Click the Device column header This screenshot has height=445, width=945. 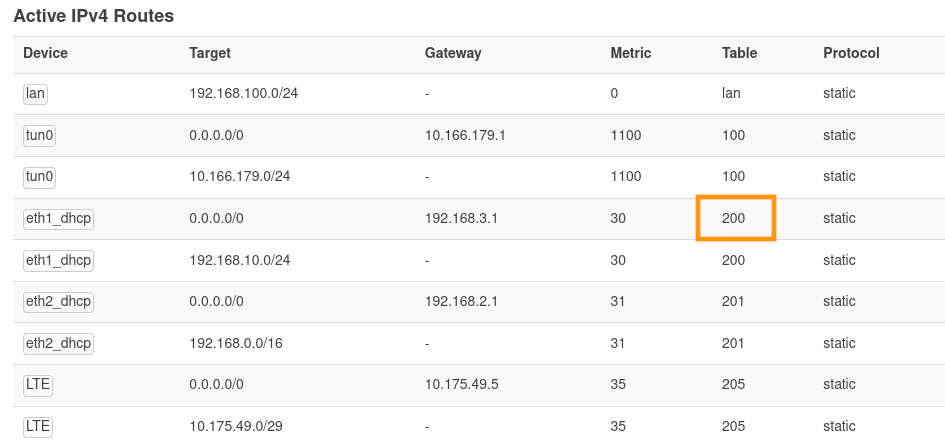coord(46,53)
